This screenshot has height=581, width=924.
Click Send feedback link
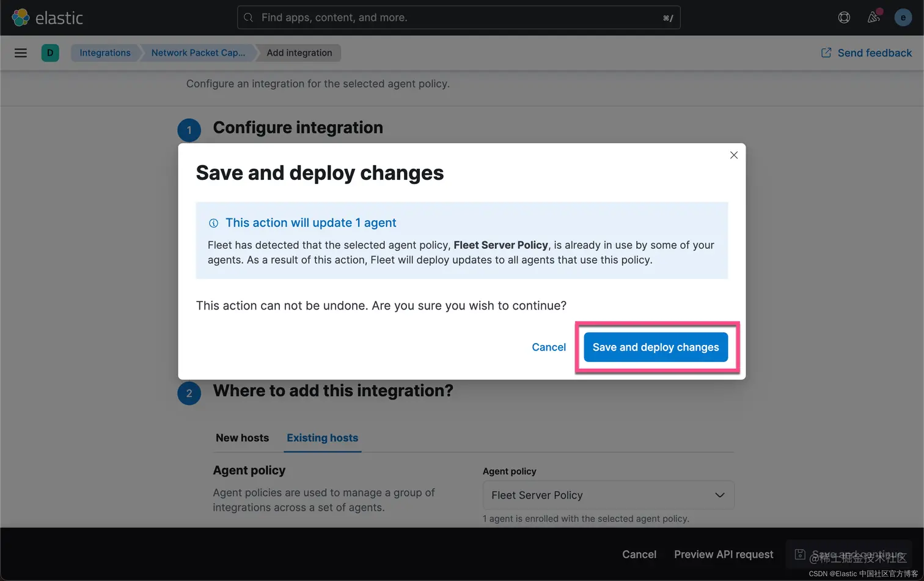tap(867, 53)
